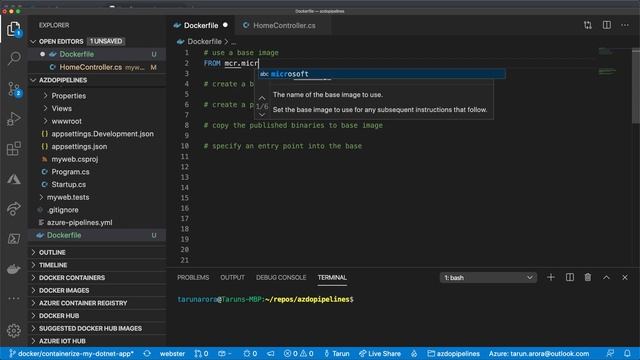Select the Terminal panel tab
Viewport: 640px width, 360px height.
[332, 277]
